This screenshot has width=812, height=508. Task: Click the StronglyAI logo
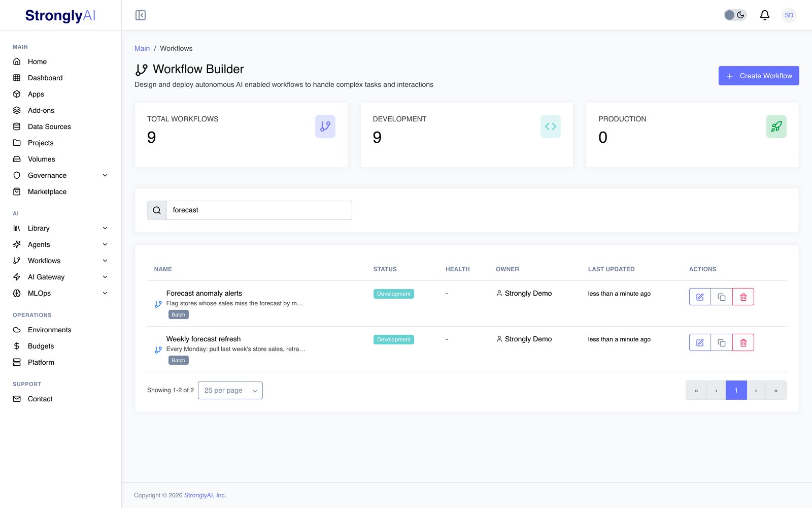pyautogui.click(x=60, y=16)
